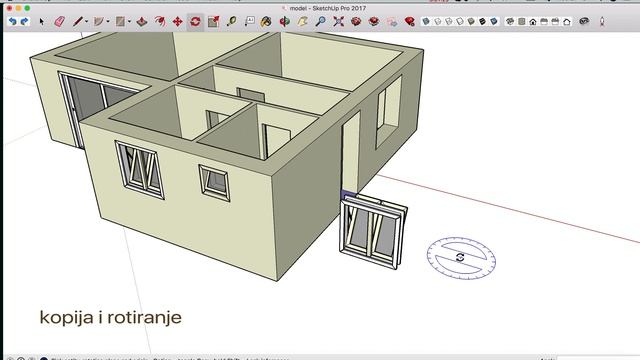
Task: Select the Arc tool
Action: coord(98,21)
